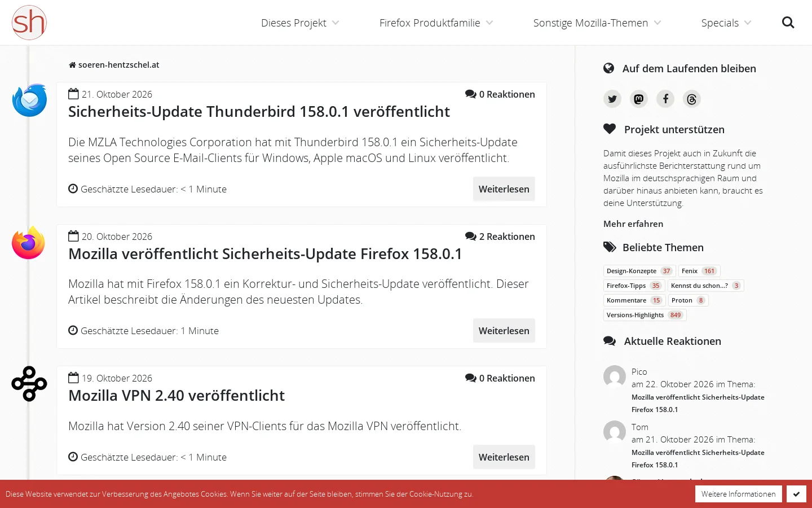Accept cookies with the checkmark button
The width and height of the screenshot is (812, 508).
pyautogui.click(x=796, y=494)
